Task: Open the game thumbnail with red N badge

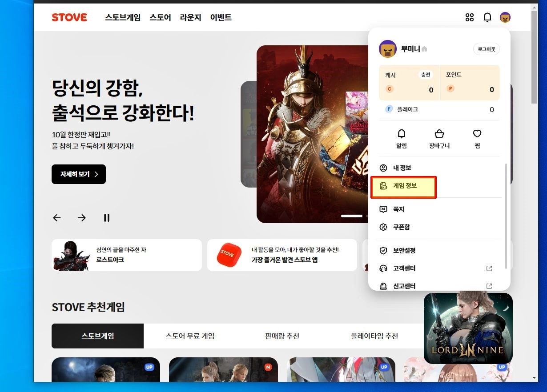Action: [223, 369]
